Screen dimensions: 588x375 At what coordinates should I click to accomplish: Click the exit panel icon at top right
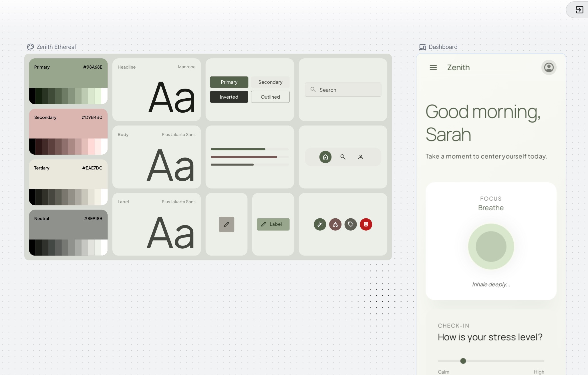coord(579,10)
